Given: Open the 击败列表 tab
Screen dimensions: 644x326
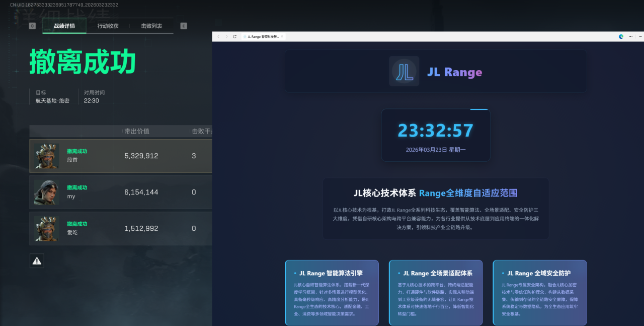Looking at the screenshot, I should 151,26.
